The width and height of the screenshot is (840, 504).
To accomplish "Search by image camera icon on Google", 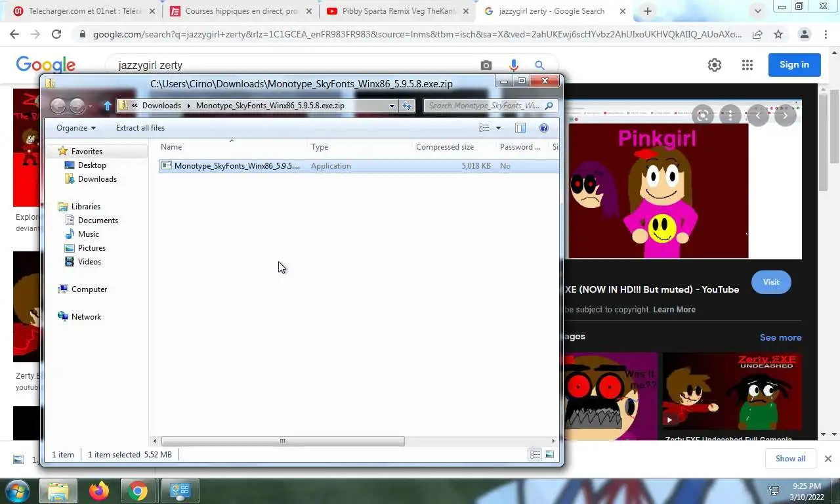I will tap(486, 65).
